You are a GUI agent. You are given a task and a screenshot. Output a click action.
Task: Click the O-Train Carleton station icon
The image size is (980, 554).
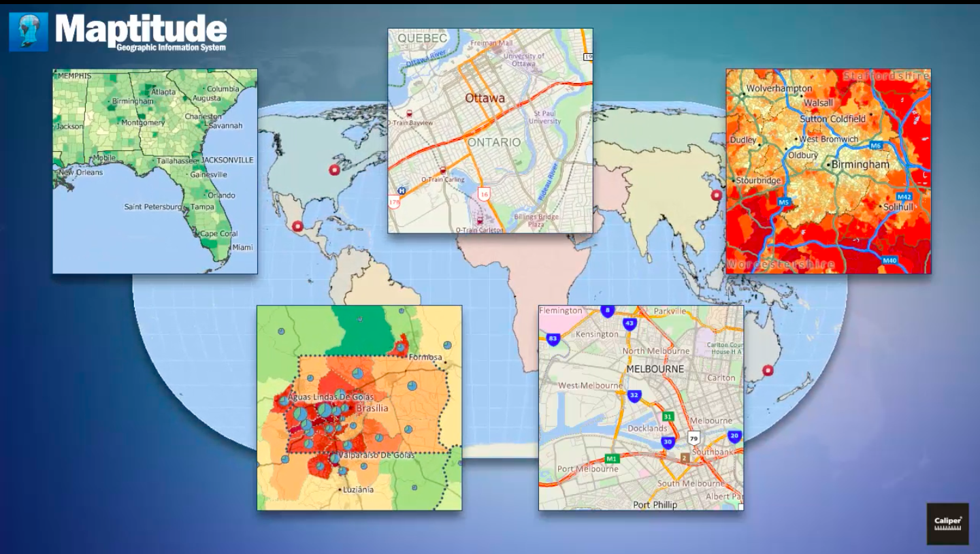(x=480, y=220)
